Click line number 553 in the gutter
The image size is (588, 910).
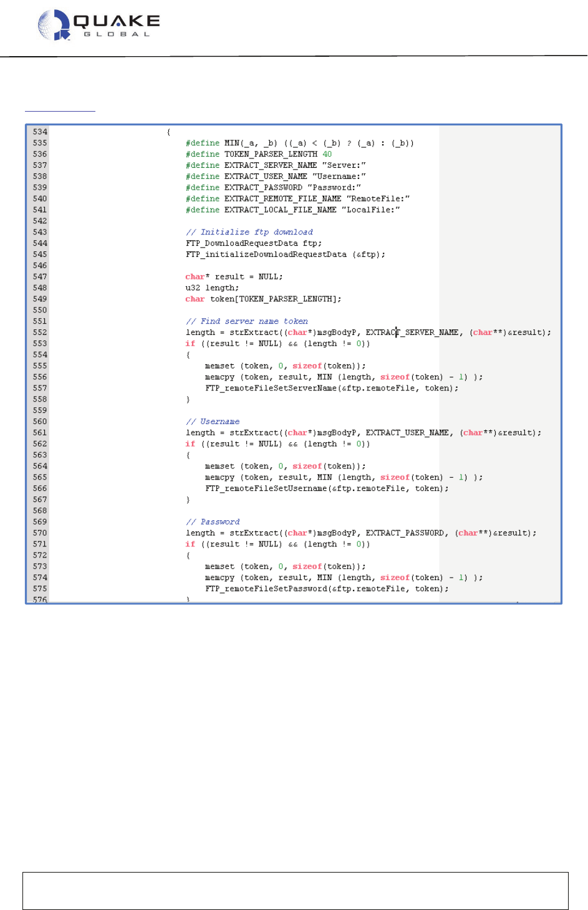(x=40, y=344)
